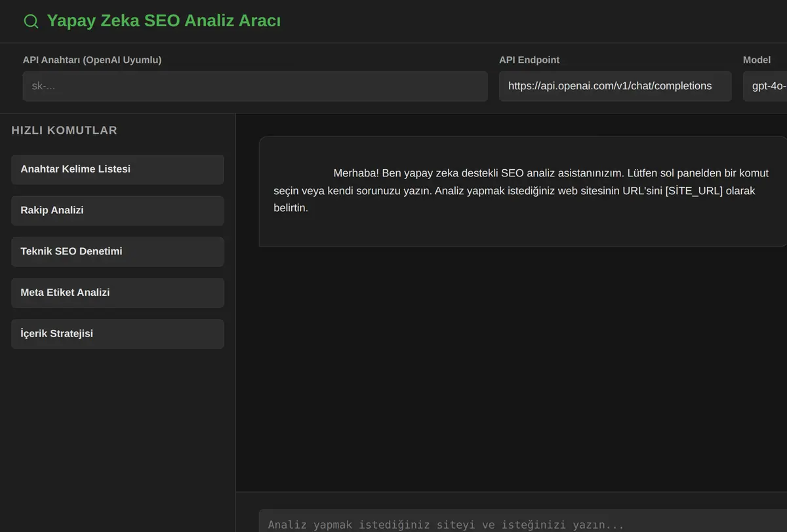Viewport: 787px width, 532px height.
Task: Run the Anahtar Kelime Listesi command
Action: coord(117,169)
